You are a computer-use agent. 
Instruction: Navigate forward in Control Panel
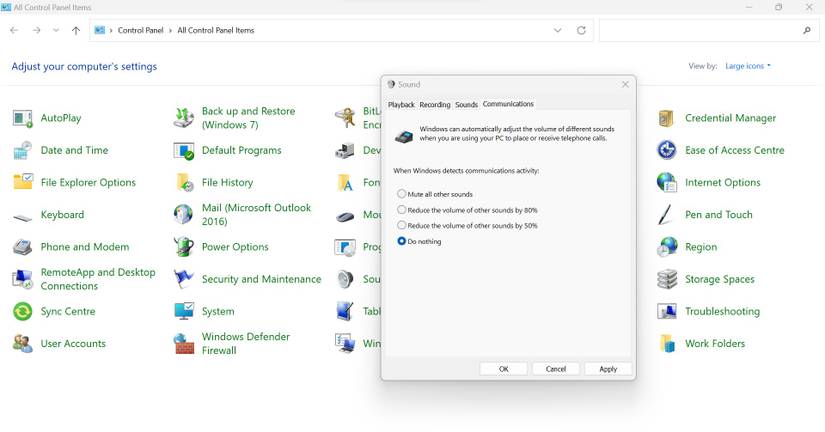click(36, 31)
